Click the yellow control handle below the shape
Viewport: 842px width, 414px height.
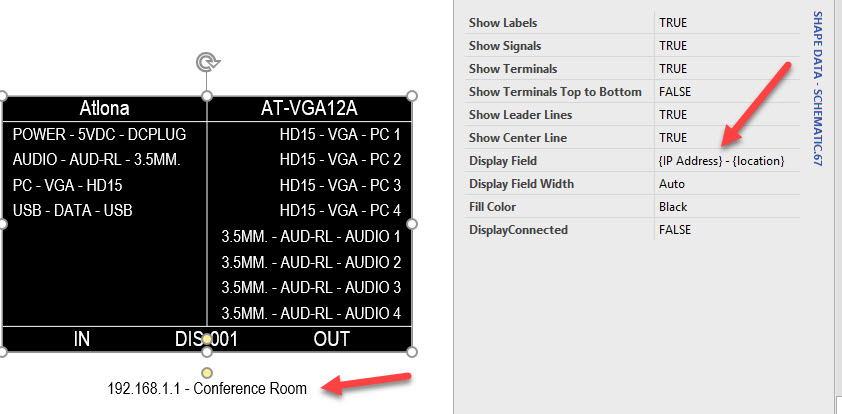pyautogui.click(x=207, y=372)
